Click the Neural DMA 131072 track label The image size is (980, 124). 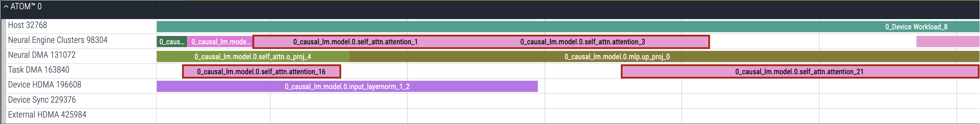pos(41,55)
